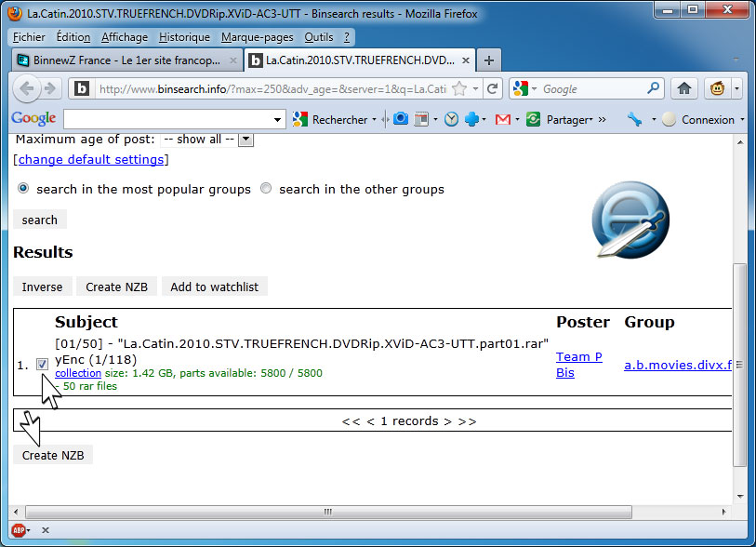Open the Marque-pages menu
The image size is (756, 547).
(x=257, y=37)
